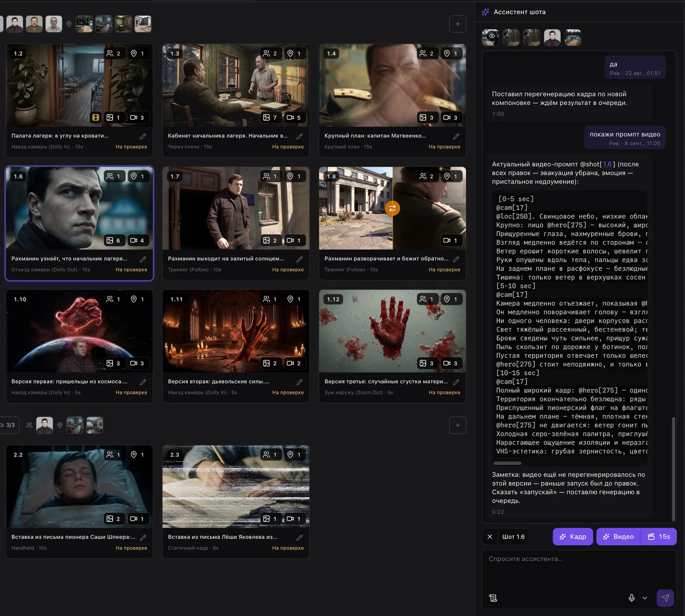Click 'На проверке' status of shot 1.10
Image resolution: width=685 pixels, height=616 pixels.
pos(131,393)
